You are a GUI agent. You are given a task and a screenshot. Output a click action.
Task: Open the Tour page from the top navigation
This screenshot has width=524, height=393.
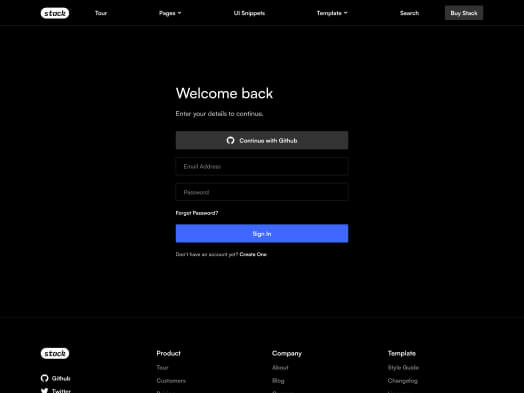[x=101, y=13]
